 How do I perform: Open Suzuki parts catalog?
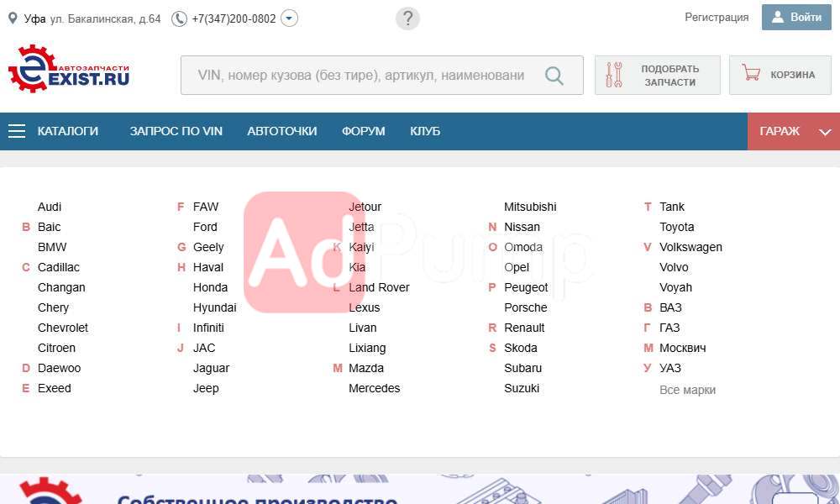coord(522,388)
